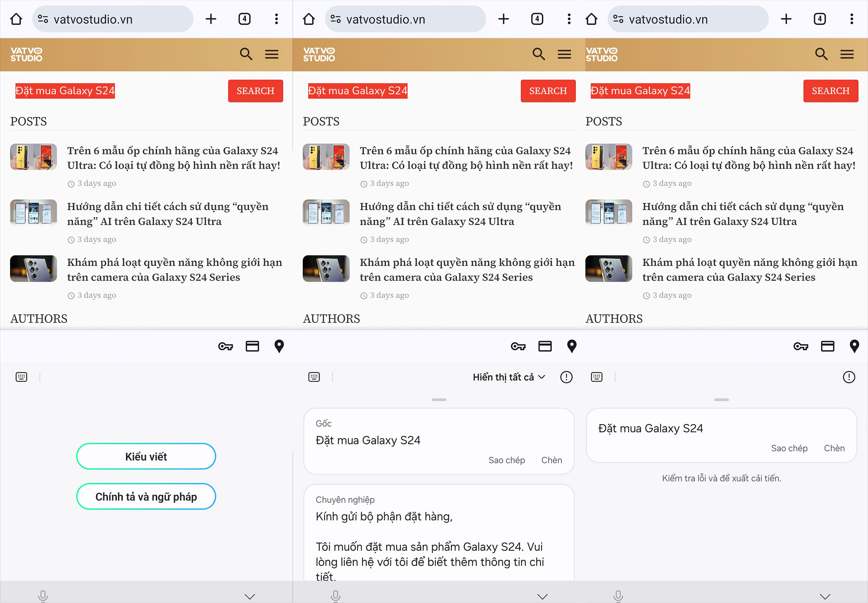Image resolution: width=868 pixels, height=603 pixels.
Task: Switch back to keyboard in the right screen
Action: click(597, 377)
